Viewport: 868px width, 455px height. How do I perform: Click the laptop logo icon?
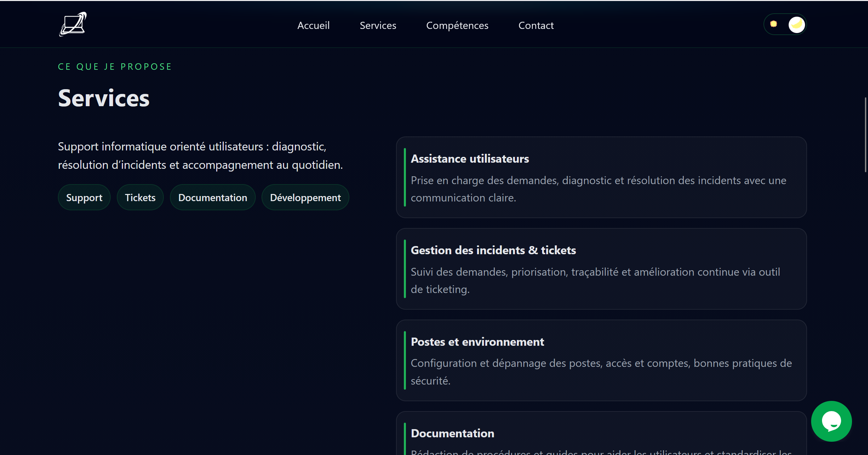click(x=73, y=24)
